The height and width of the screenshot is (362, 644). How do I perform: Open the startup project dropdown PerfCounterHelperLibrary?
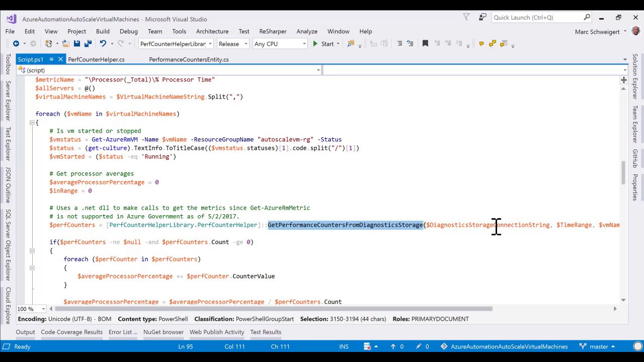176,44
